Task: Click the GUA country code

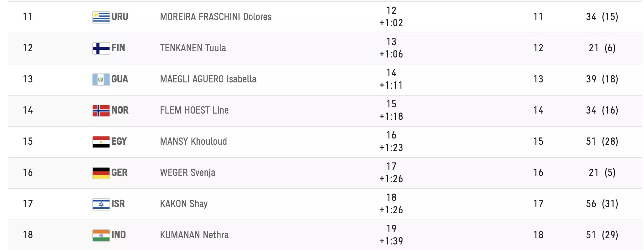Action: tap(120, 79)
